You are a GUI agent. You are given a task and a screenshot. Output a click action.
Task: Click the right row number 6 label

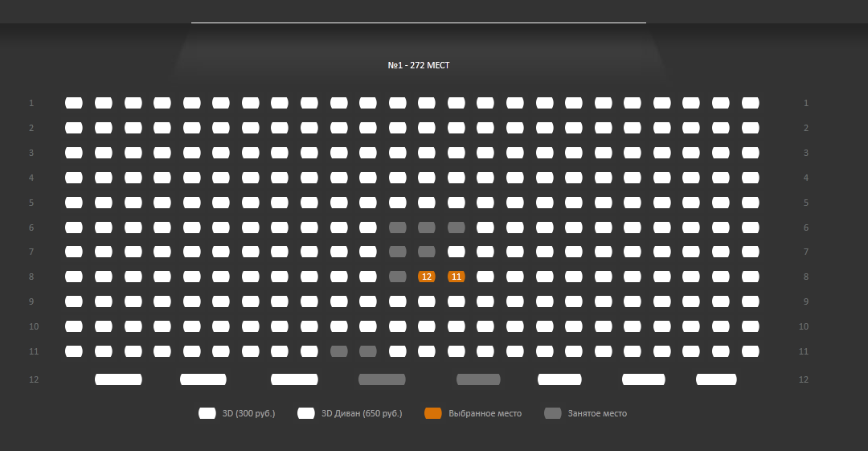[806, 228]
